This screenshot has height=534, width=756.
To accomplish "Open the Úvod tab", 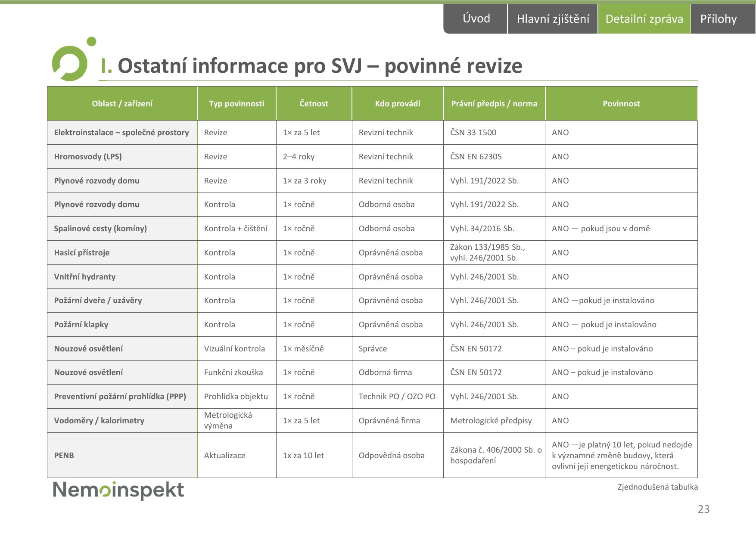I will click(476, 19).
